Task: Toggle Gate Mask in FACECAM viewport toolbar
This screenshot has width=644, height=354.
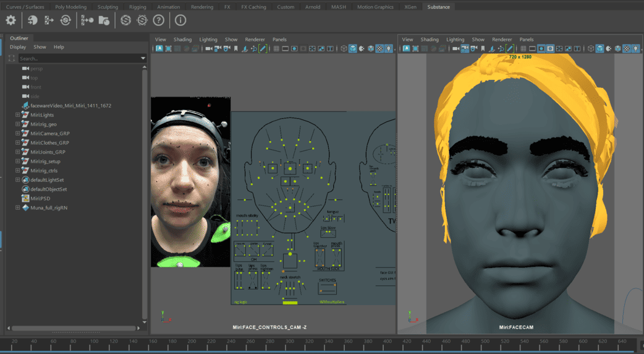Action: pos(550,48)
